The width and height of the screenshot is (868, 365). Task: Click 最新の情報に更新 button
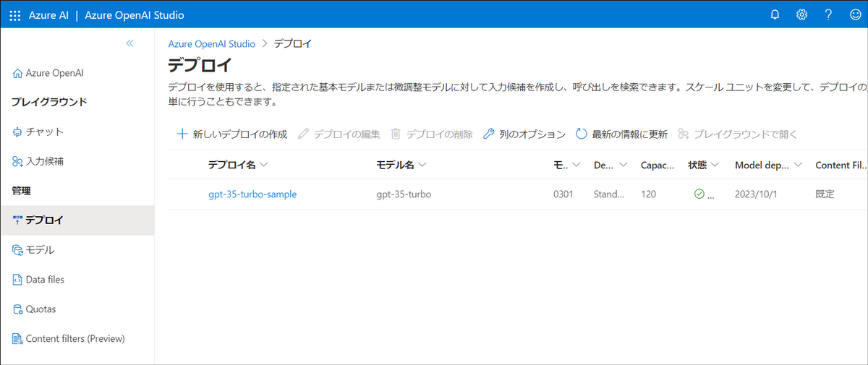621,134
